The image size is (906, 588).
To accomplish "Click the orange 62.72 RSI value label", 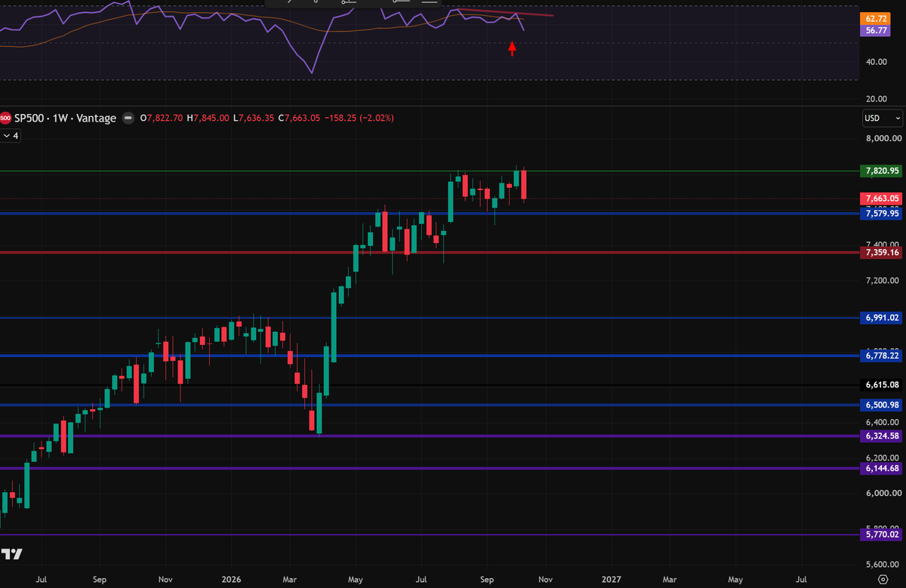I will tap(874, 20).
